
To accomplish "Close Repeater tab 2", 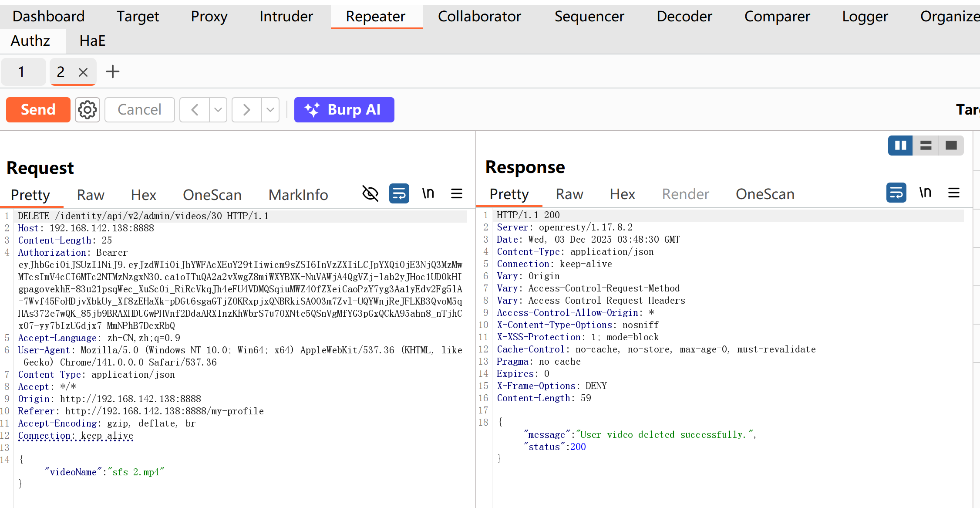I will point(83,72).
